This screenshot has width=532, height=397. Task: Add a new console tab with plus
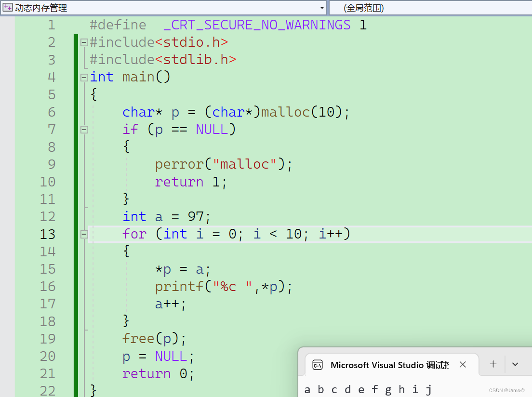click(493, 364)
